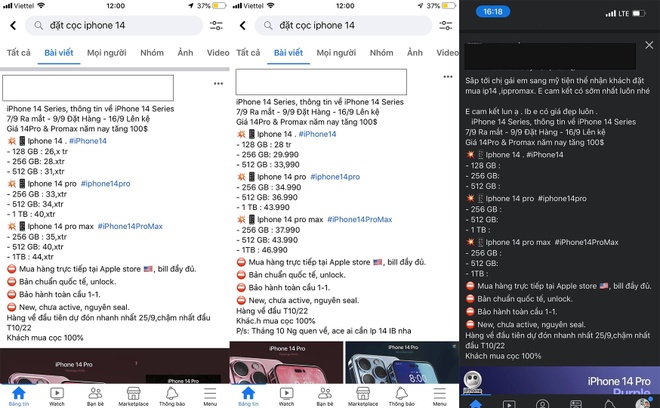Open #iPhone14ProMax hashtag in left post
This screenshot has width=660, height=408.
click(130, 227)
